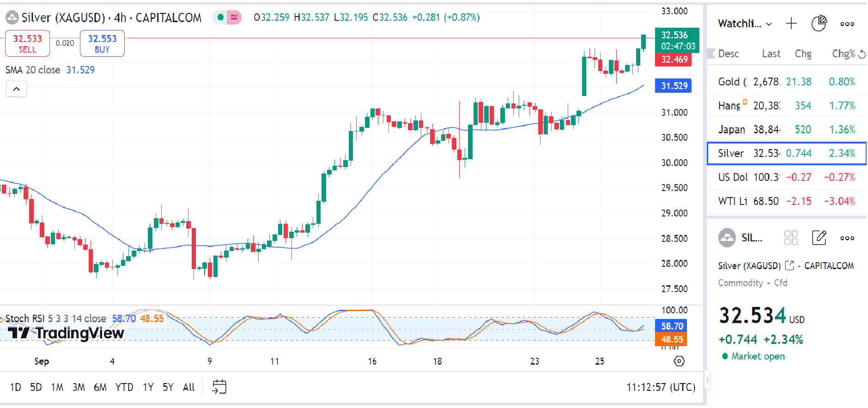Click the blue SMA 31.529 price label
Viewport: 868px width, 408px height.
coord(673,86)
